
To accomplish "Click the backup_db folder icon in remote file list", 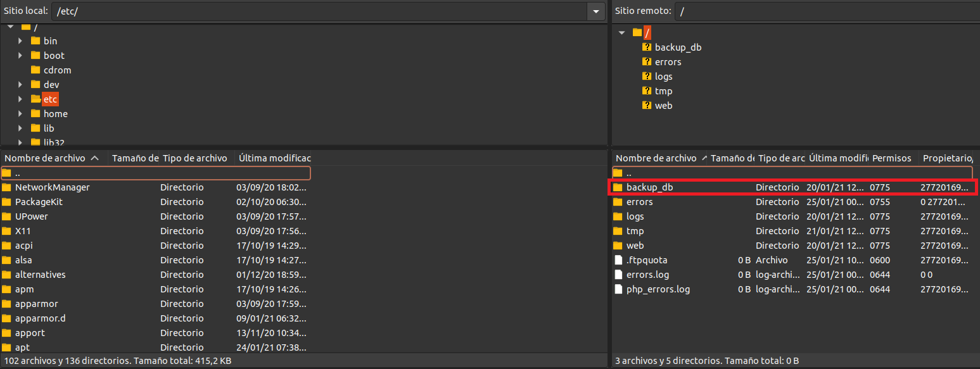I will 618,187.
